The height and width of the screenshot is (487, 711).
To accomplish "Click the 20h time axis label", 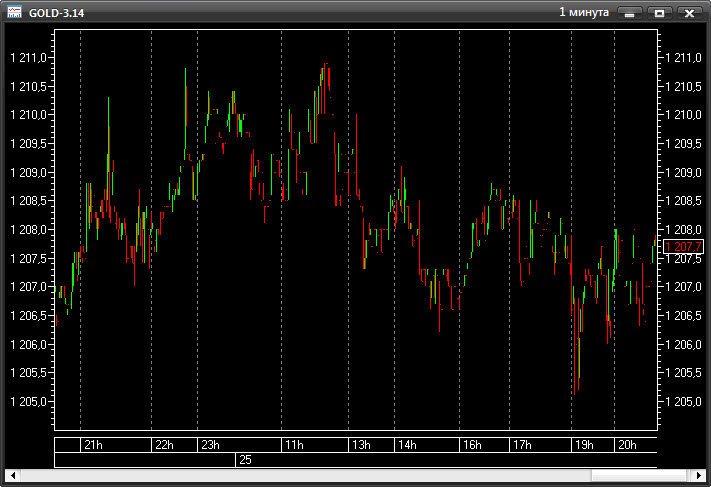I will (x=627, y=445).
